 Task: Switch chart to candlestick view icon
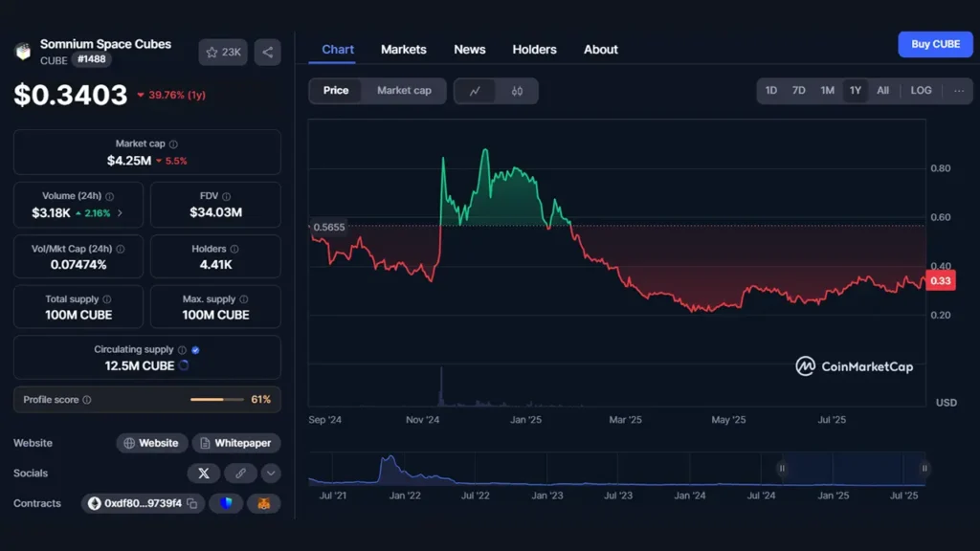(x=517, y=91)
